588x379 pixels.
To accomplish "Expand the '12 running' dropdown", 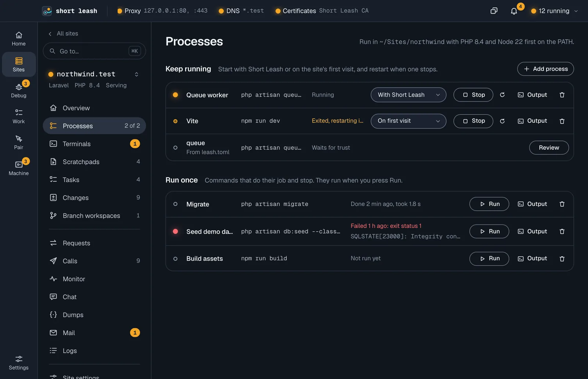I will pyautogui.click(x=555, y=11).
